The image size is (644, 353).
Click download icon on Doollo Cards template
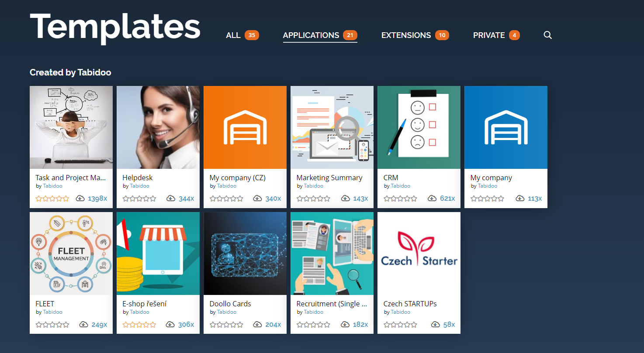pyautogui.click(x=257, y=324)
